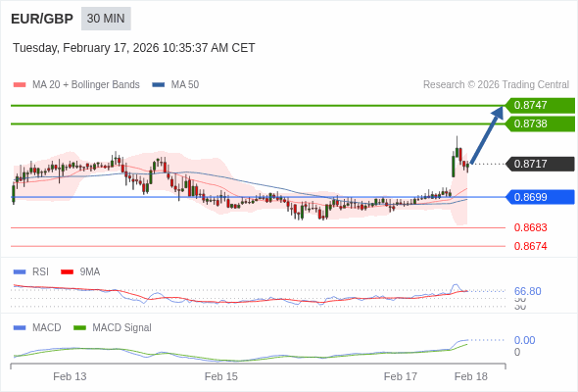Screen dimensions: 578x392
Task: Click the RSI value 66.80
Action: coord(527,291)
